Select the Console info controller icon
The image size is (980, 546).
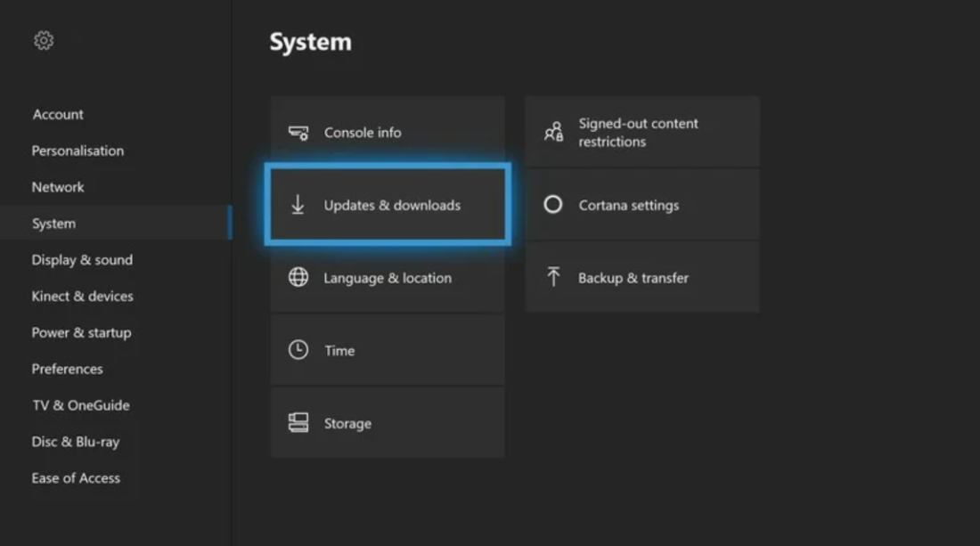click(300, 132)
